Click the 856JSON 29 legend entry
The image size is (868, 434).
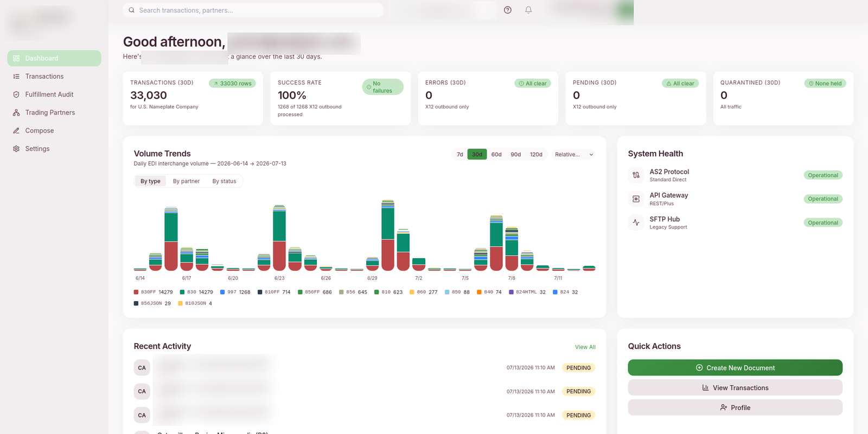[152, 303]
